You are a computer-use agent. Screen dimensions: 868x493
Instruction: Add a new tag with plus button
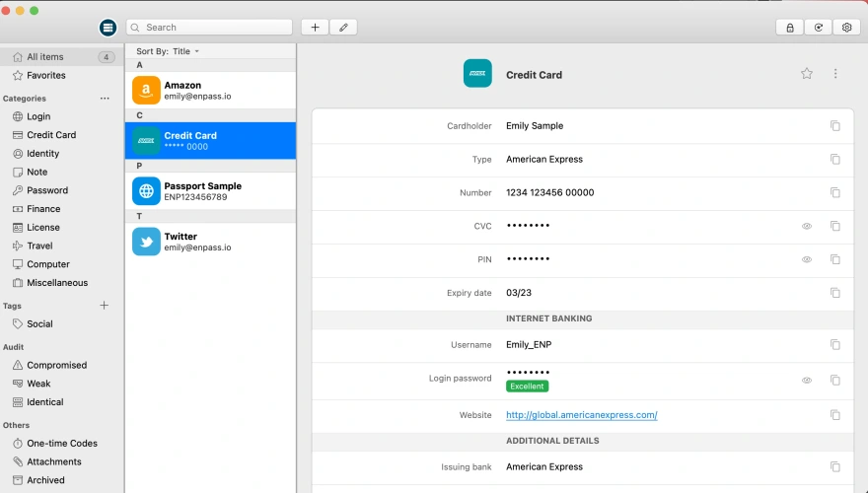click(x=105, y=306)
